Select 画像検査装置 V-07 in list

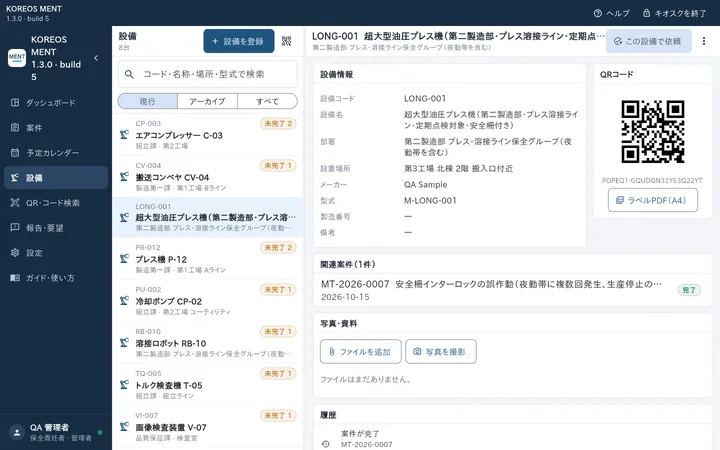(x=208, y=427)
